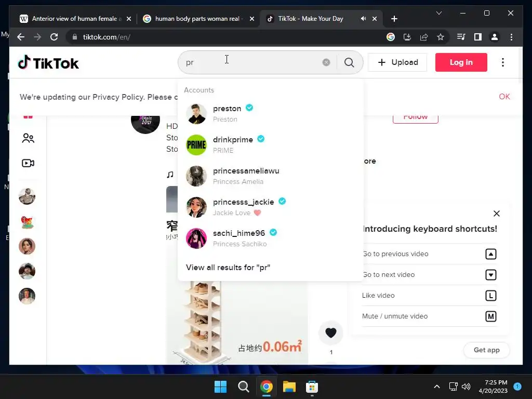Bookmark this page with the star icon
This screenshot has height=399, width=532.
441,37
